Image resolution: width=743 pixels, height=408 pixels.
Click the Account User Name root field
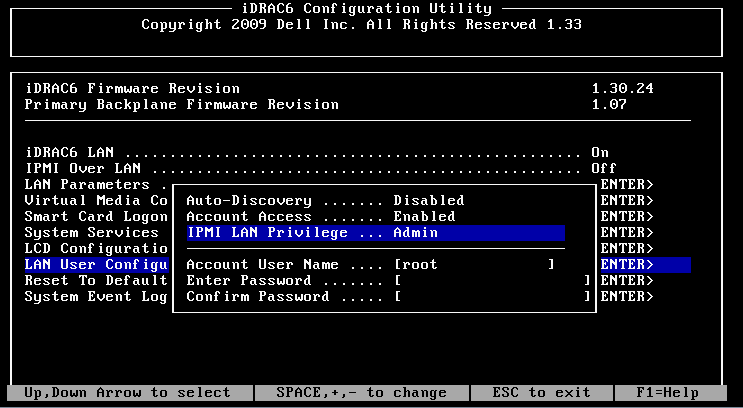(x=474, y=264)
